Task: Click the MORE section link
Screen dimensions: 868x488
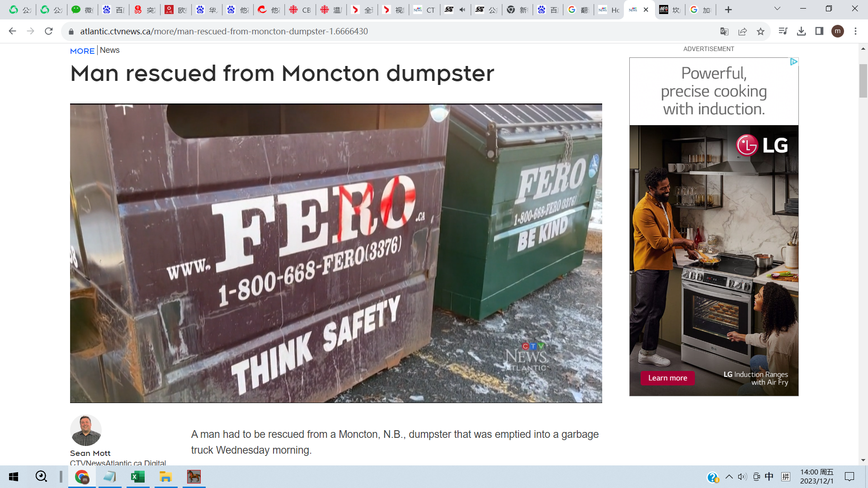Action: pyautogui.click(x=82, y=51)
